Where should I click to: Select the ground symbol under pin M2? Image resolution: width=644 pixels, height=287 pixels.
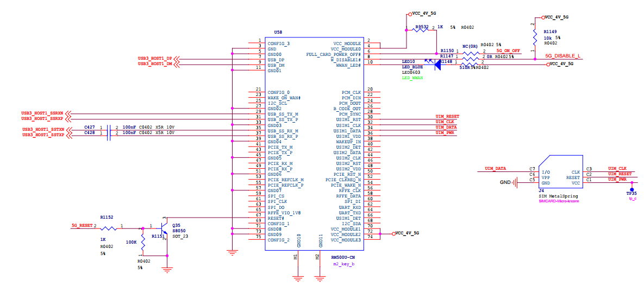(x=320, y=278)
